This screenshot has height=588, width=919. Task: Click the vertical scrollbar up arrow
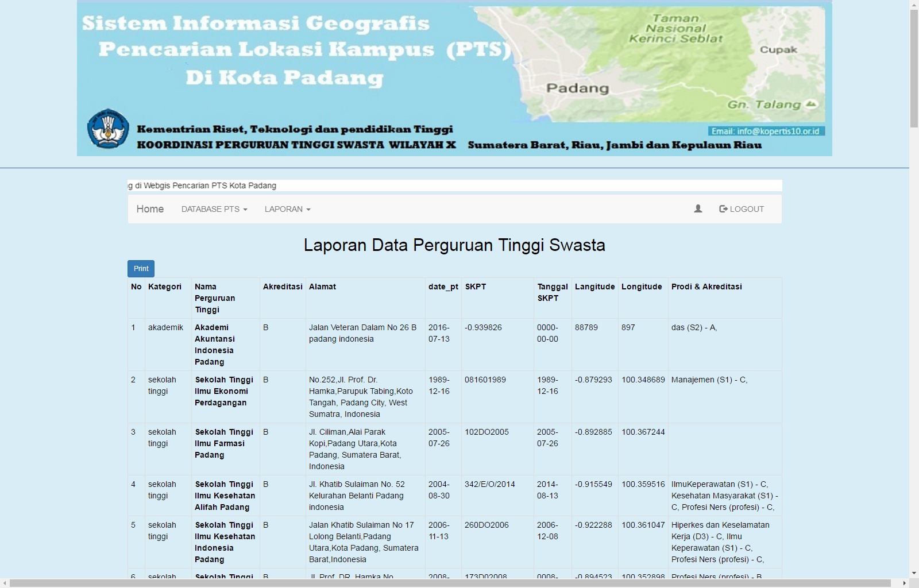point(914,5)
